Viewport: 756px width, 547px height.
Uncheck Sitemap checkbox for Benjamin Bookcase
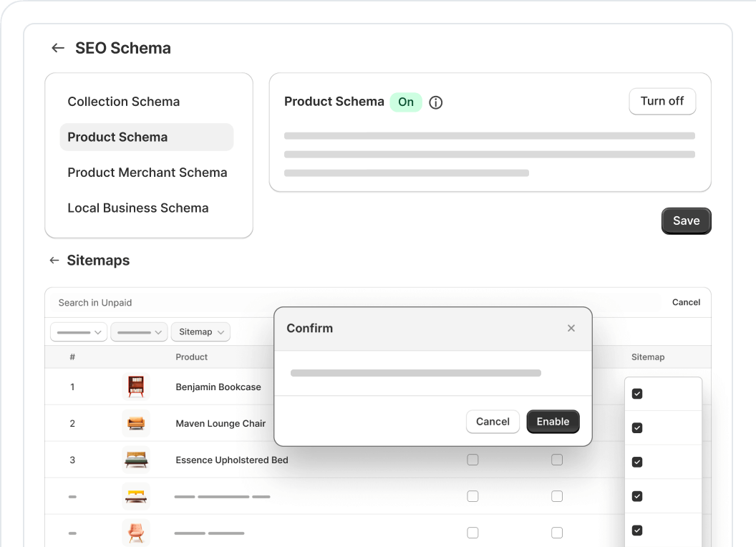coord(637,394)
